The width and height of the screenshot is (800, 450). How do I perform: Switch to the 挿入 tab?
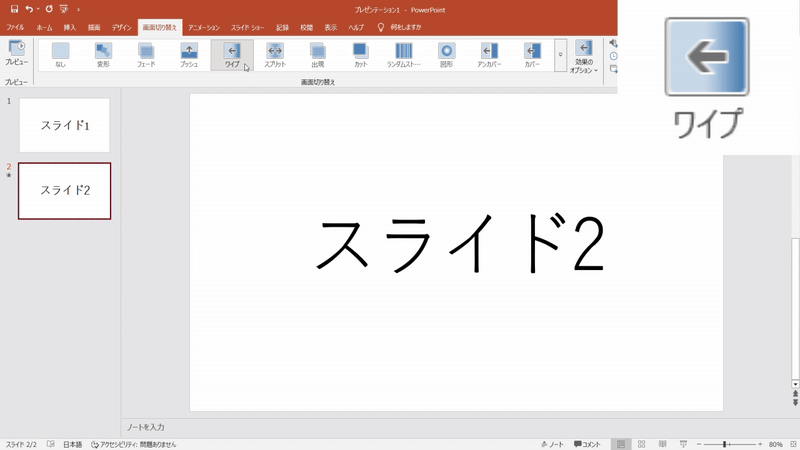70,28
